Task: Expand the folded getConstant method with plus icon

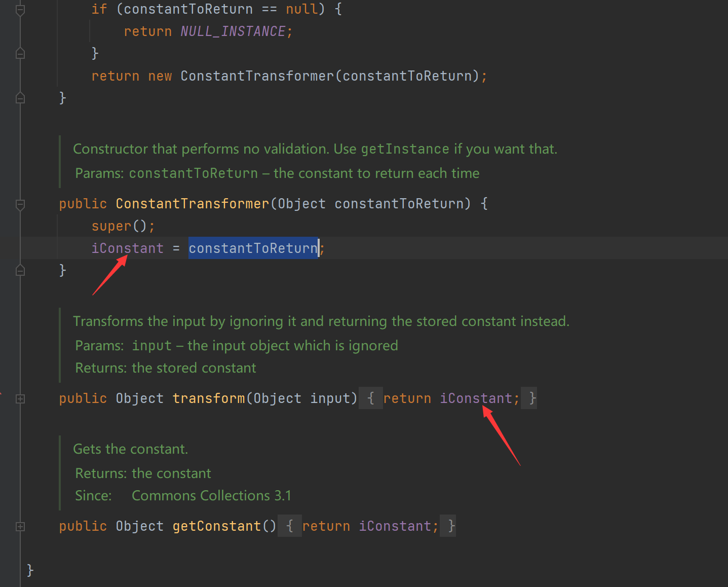Action: point(20,527)
